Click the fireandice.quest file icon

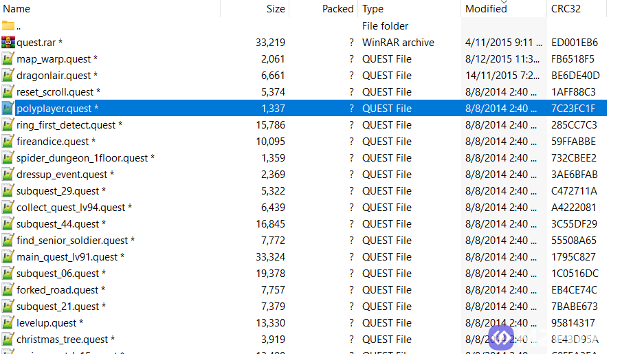pos(8,142)
